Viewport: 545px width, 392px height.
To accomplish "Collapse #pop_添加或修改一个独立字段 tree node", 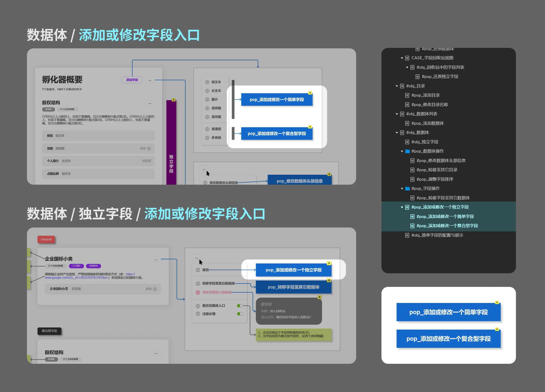I will point(402,207).
